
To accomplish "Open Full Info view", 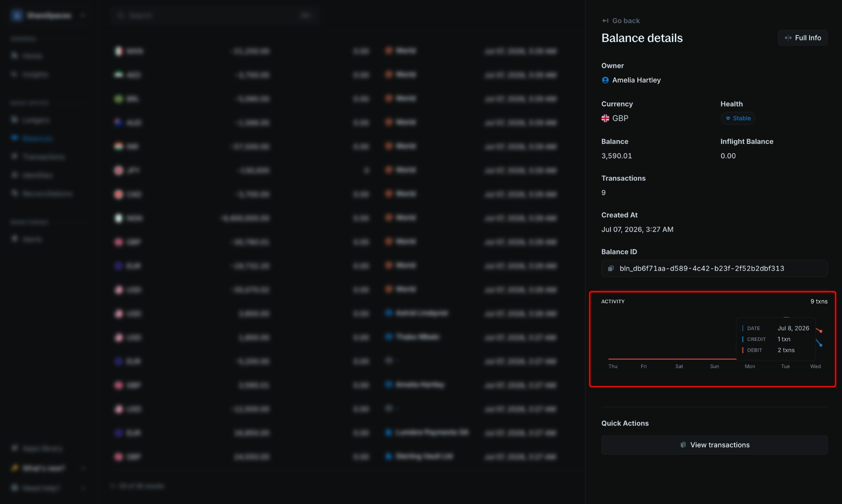I will pyautogui.click(x=802, y=38).
